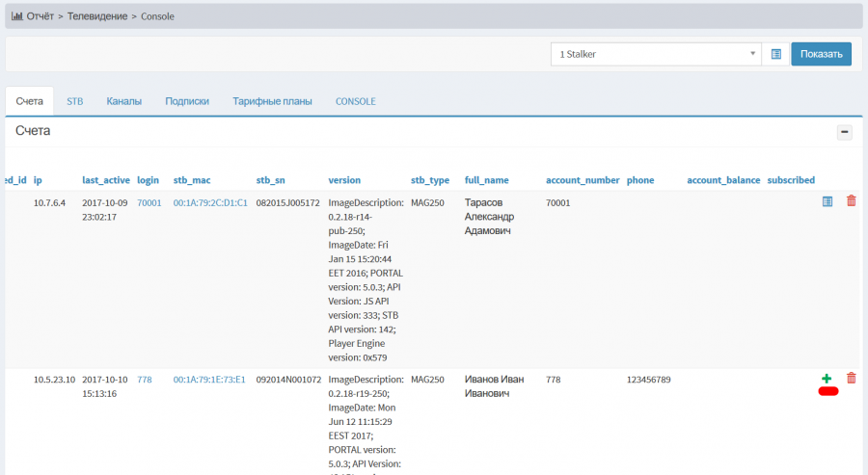Sort by the login column header
868x475 pixels.
tap(148, 180)
